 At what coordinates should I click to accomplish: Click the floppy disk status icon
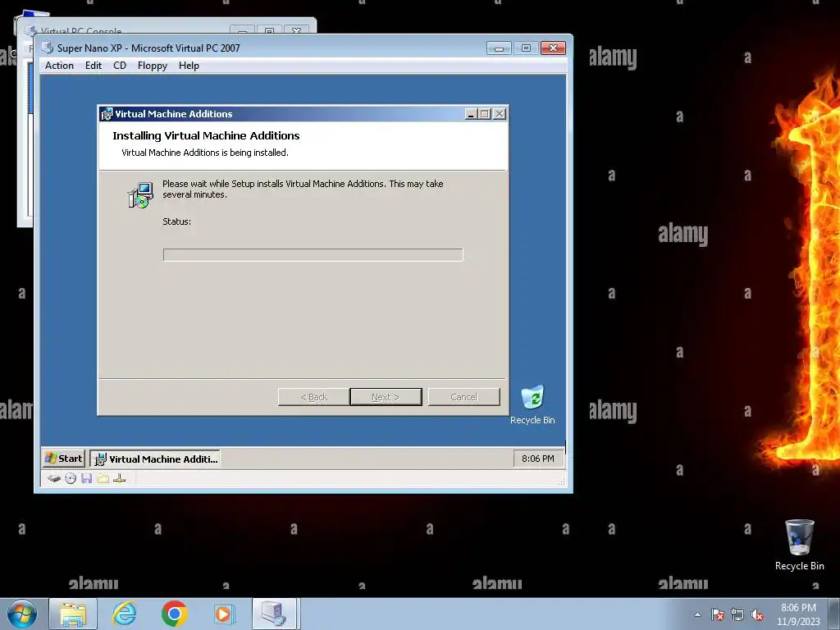[86, 478]
